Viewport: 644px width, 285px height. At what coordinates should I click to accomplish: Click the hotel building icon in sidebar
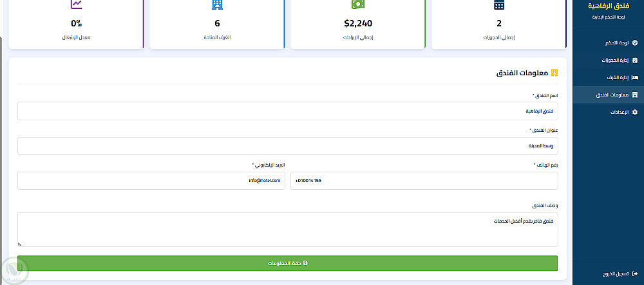coord(635,95)
